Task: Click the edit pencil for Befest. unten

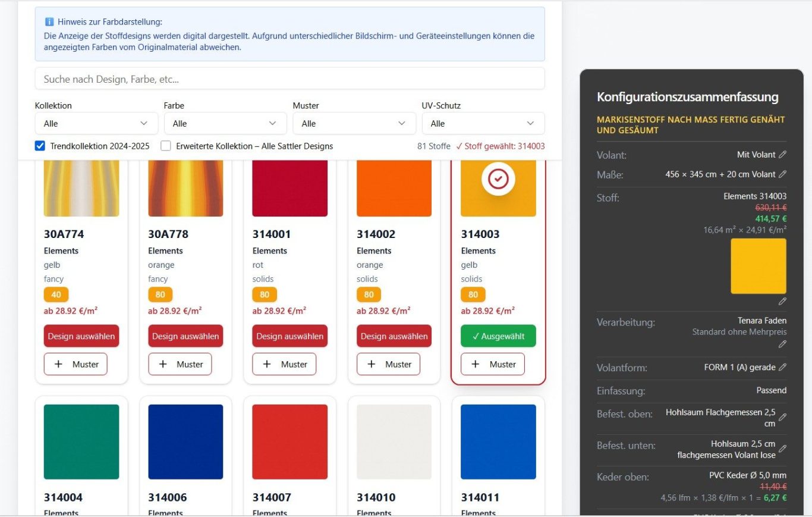Action: click(782, 449)
